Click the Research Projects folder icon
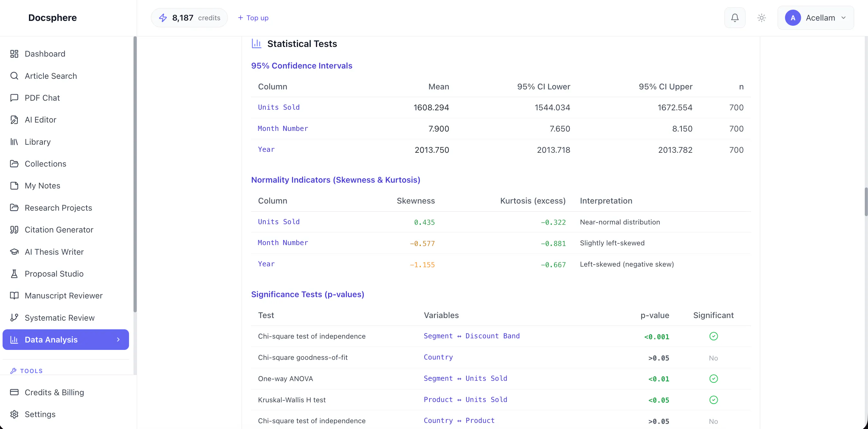 14,207
